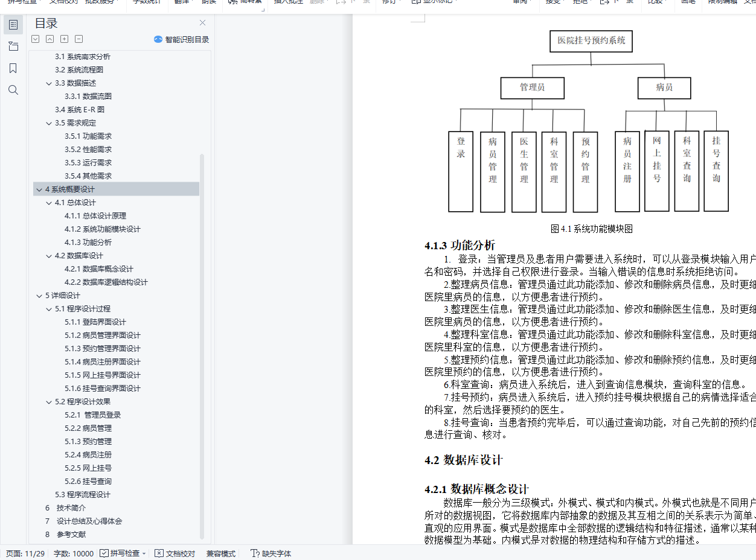Click the 图 4.1 系统功能模块图 caption
Viewport: 756px width, 560px height.
coord(592,229)
